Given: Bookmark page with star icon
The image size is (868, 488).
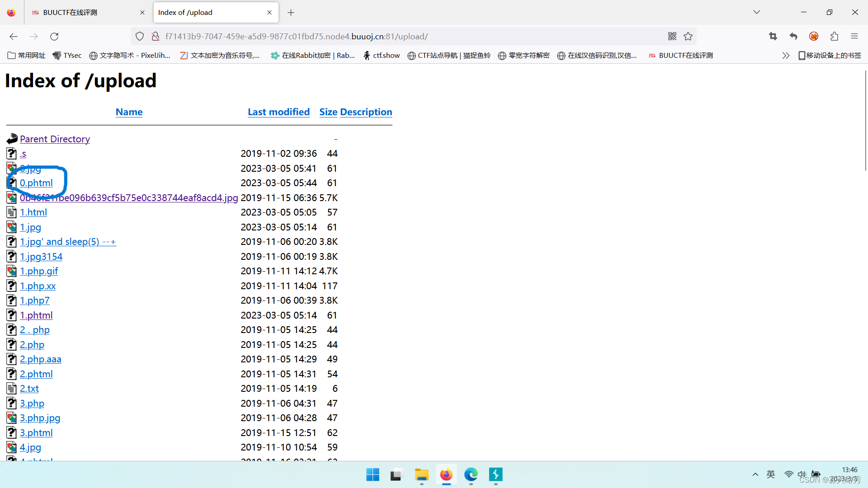Looking at the screenshot, I should click(688, 36).
